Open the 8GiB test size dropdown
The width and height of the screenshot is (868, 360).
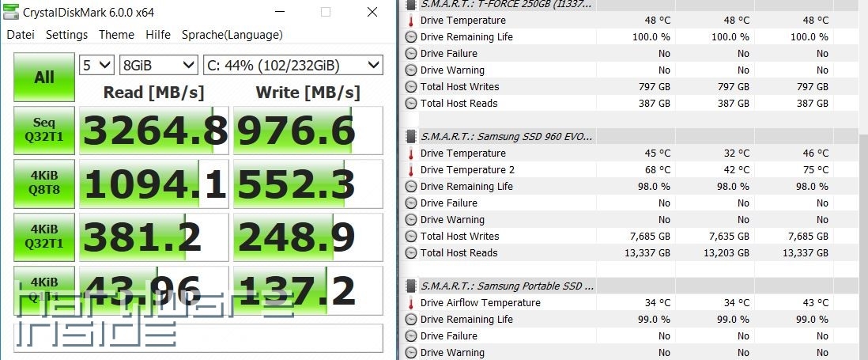158,65
